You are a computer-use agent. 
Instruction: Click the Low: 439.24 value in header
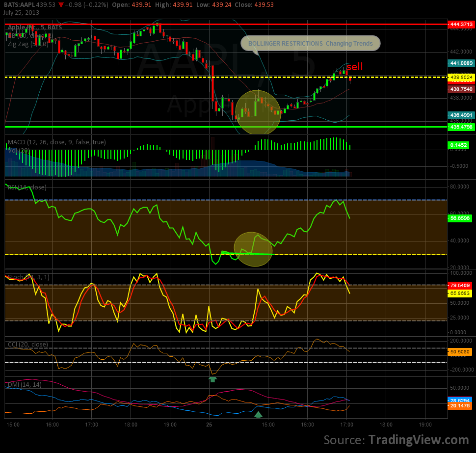click(214, 5)
